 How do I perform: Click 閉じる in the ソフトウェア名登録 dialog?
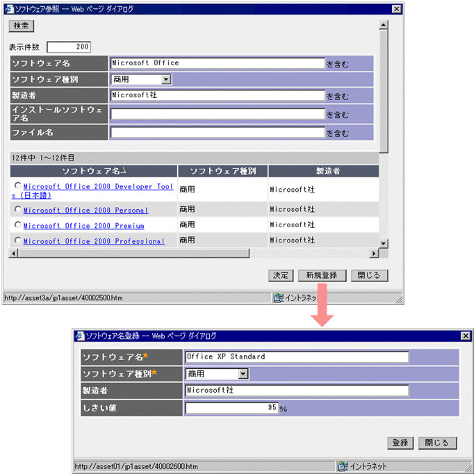(x=438, y=443)
